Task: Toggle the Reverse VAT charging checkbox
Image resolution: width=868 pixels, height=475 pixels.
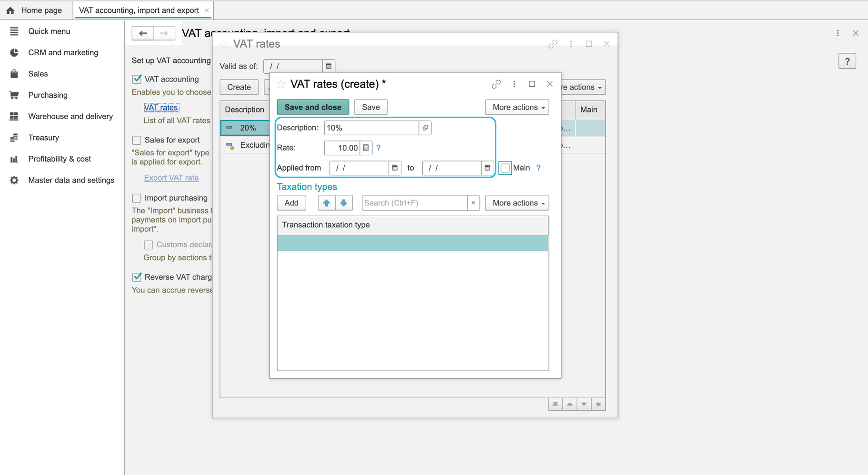Action: coord(137,277)
